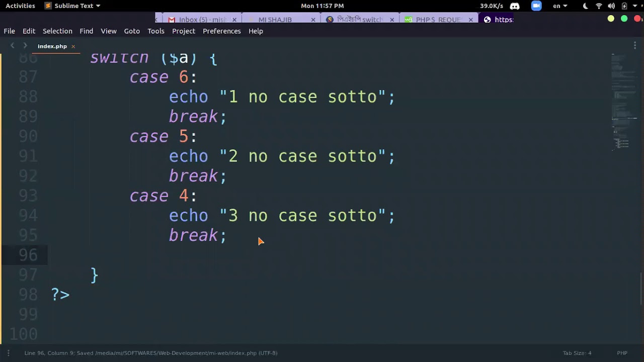Click the Zoom tray icon
The image size is (644, 362).
(x=536, y=6)
